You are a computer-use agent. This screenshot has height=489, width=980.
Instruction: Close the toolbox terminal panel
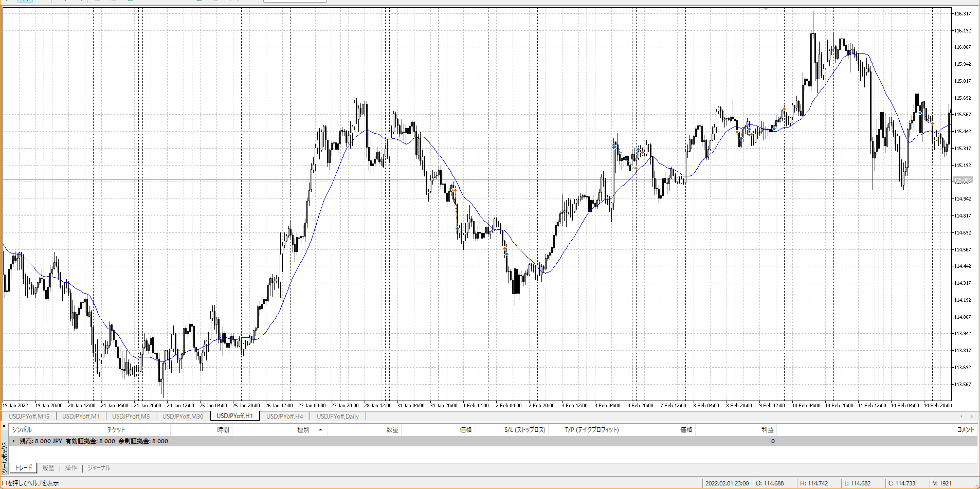coord(4,426)
